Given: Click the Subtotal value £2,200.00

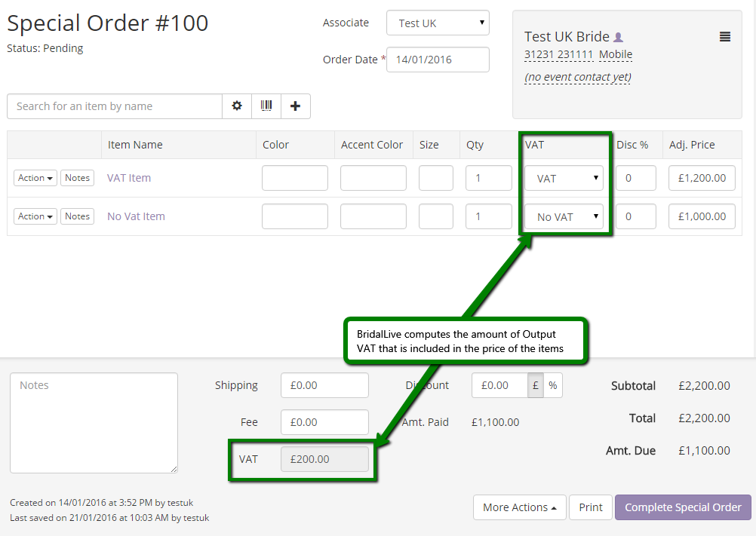Looking at the screenshot, I should 704,386.
